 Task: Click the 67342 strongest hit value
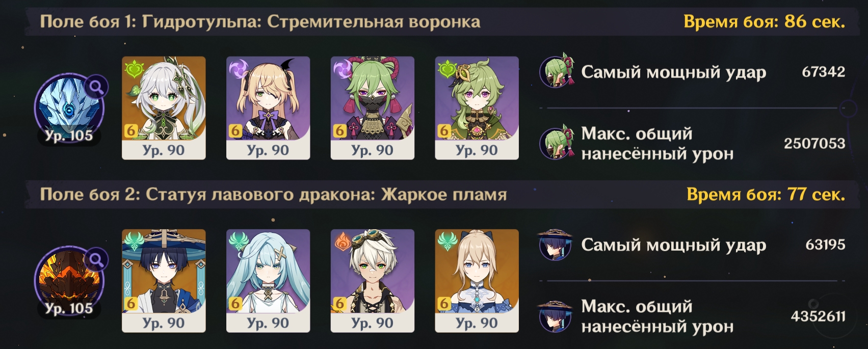pyautogui.click(x=823, y=72)
